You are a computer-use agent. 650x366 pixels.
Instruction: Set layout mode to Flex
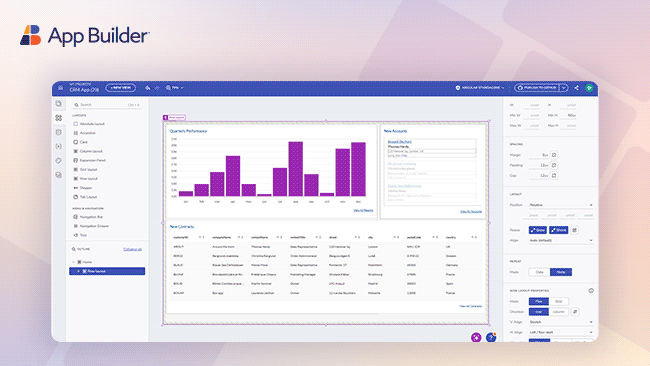(x=538, y=301)
